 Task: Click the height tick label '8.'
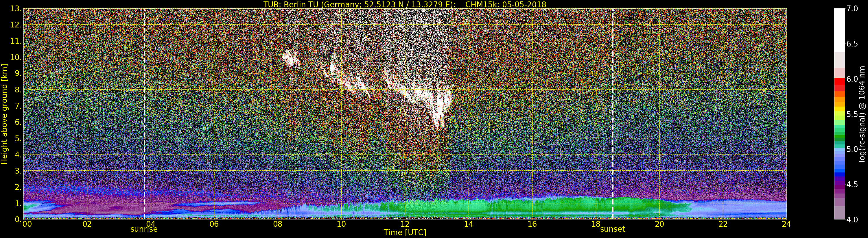18,90
